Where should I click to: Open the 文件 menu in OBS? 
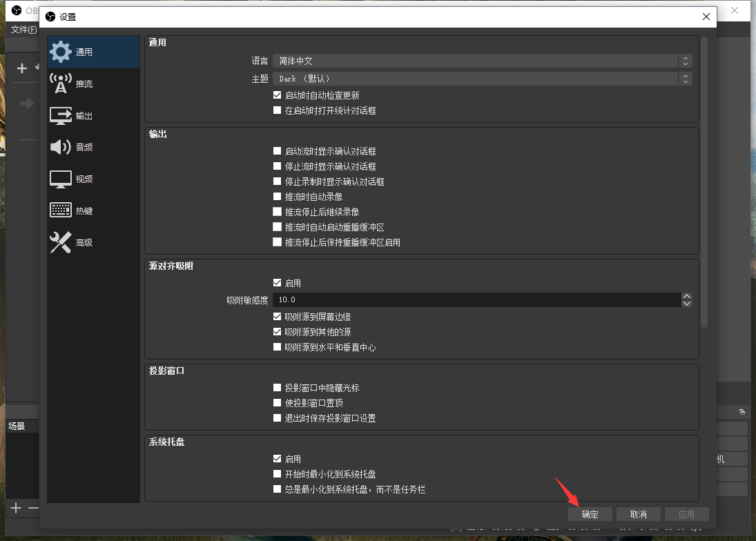24,30
